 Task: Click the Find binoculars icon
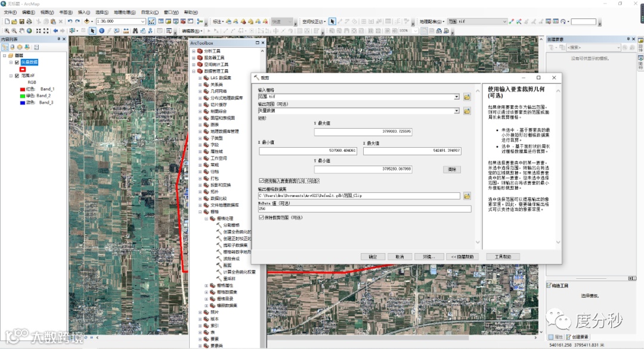(x=135, y=31)
